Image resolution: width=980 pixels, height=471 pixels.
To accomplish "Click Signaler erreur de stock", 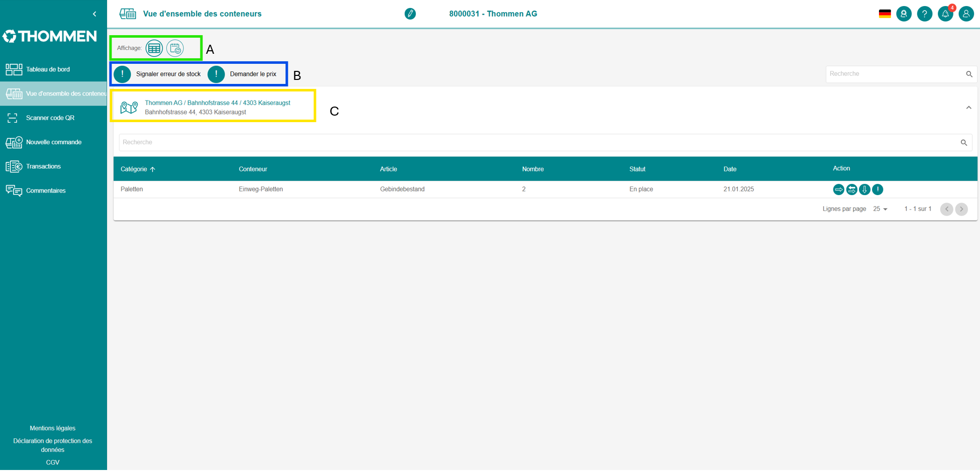I will (x=157, y=74).
